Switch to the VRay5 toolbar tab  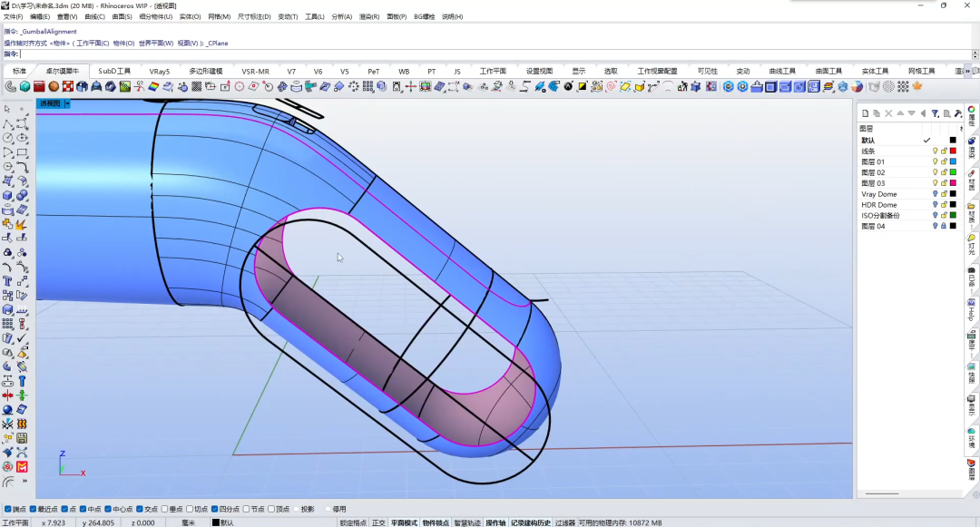[160, 71]
